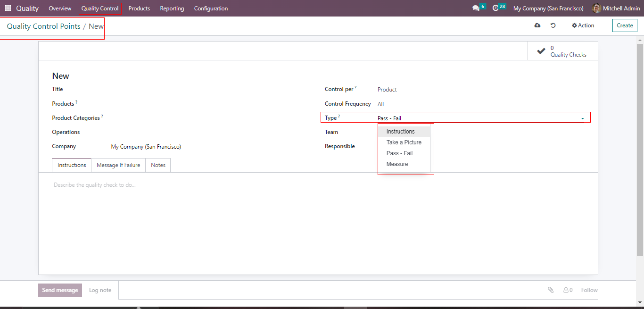Open the apps grid menu icon
The height and width of the screenshot is (309, 644).
(x=8, y=8)
